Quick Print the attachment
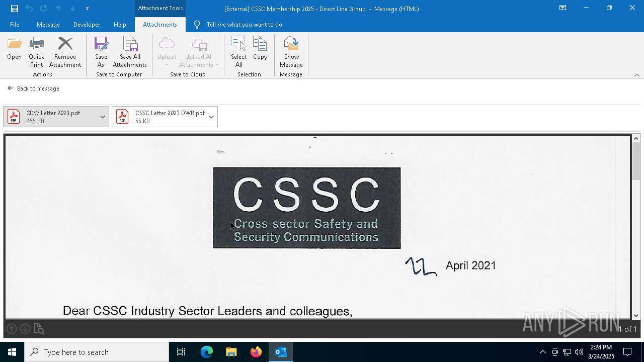The height and width of the screenshot is (362, 644). (x=36, y=52)
